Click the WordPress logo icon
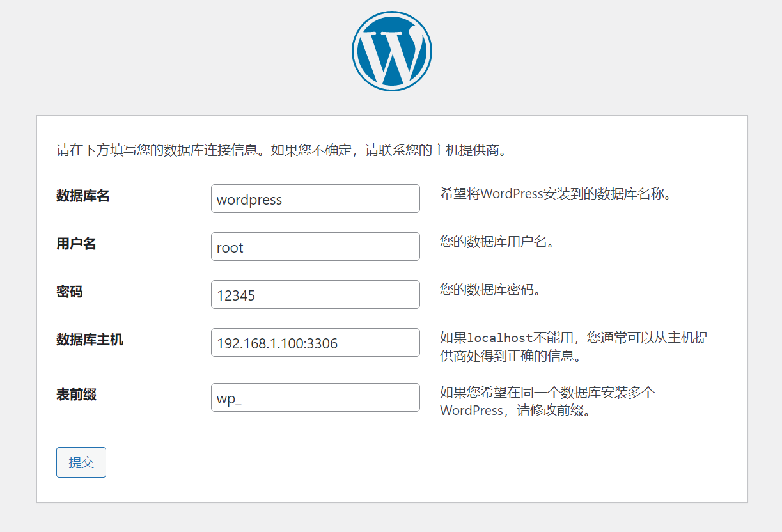The image size is (782, 532). point(391,50)
